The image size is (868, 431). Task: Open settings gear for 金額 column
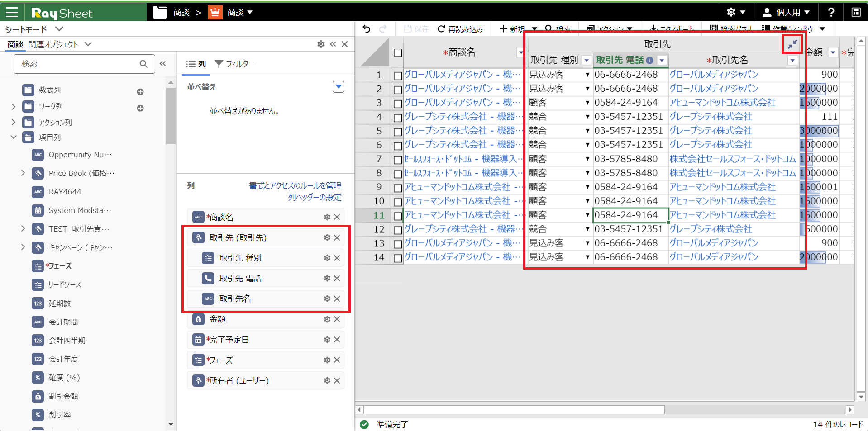(x=327, y=319)
